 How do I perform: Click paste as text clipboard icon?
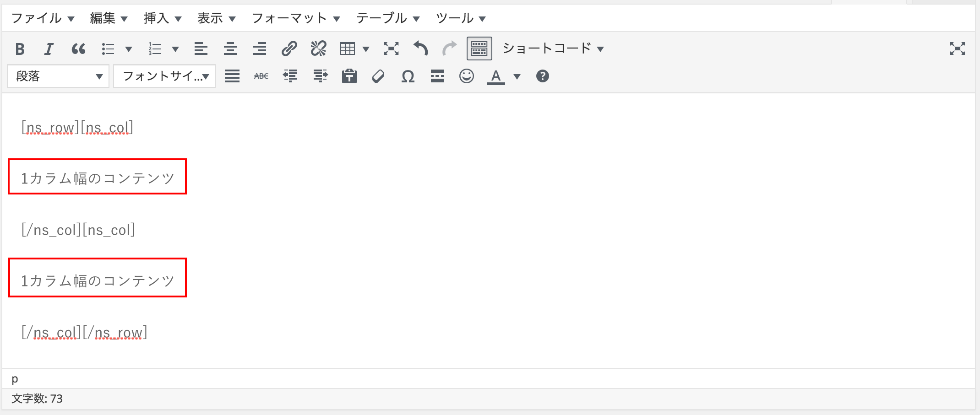[x=349, y=76]
